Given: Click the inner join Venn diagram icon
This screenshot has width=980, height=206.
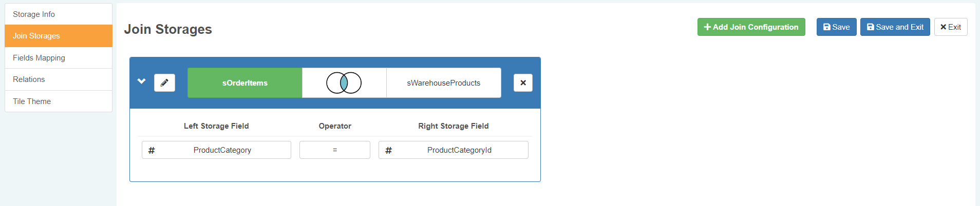Looking at the screenshot, I should tap(344, 83).
